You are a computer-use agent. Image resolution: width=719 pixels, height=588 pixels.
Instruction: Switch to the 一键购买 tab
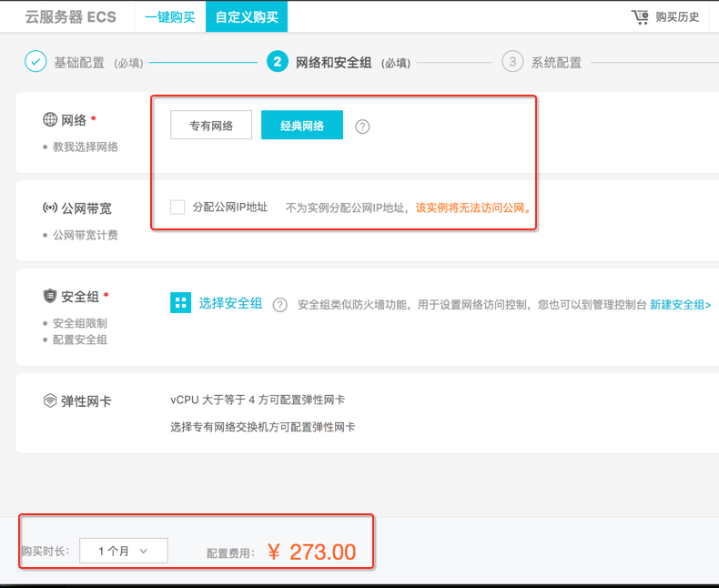pos(170,17)
